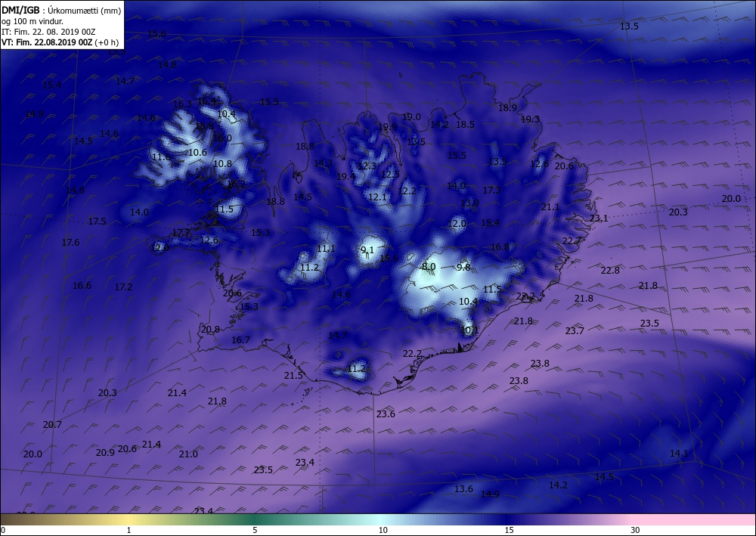Click the map value 10.8
The image size is (756, 536).
tap(222, 163)
